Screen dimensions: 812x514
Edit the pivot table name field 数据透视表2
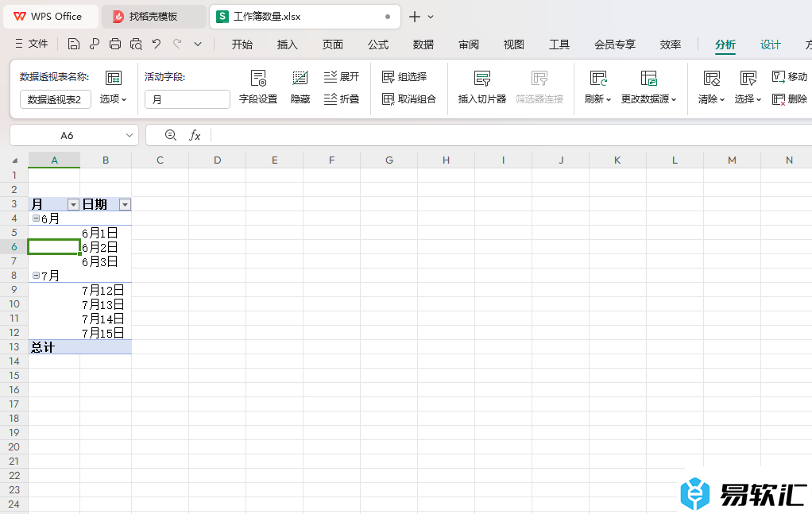(x=56, y=99)
